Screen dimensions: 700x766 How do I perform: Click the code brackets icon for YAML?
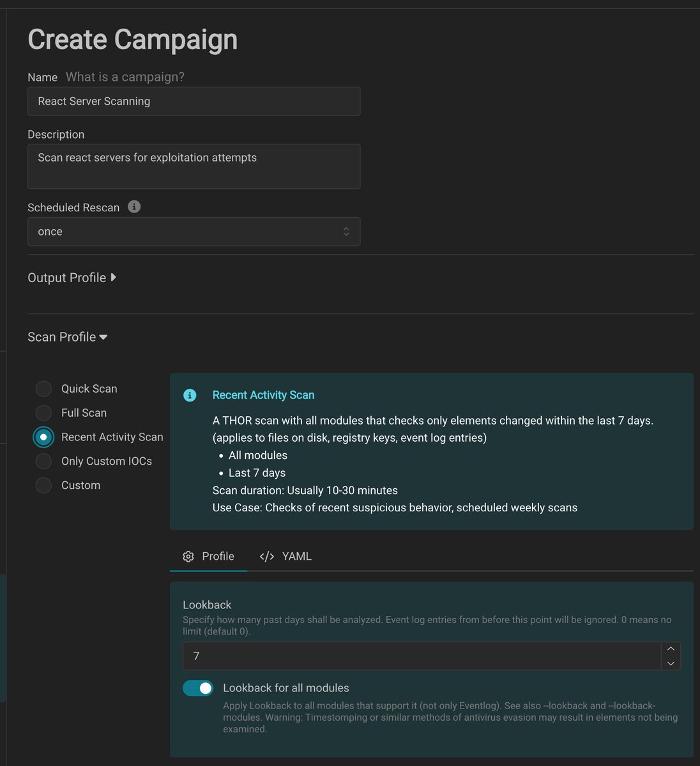267,557
